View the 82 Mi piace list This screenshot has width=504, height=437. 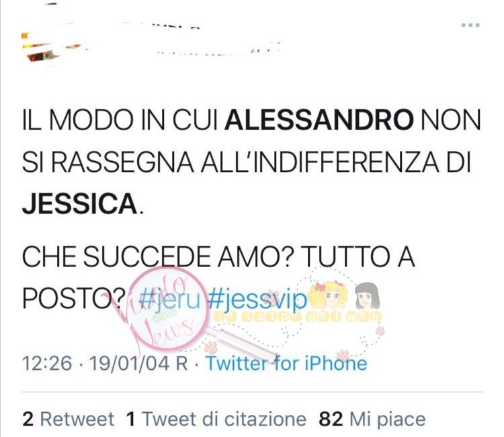click(x=372, y=419)
